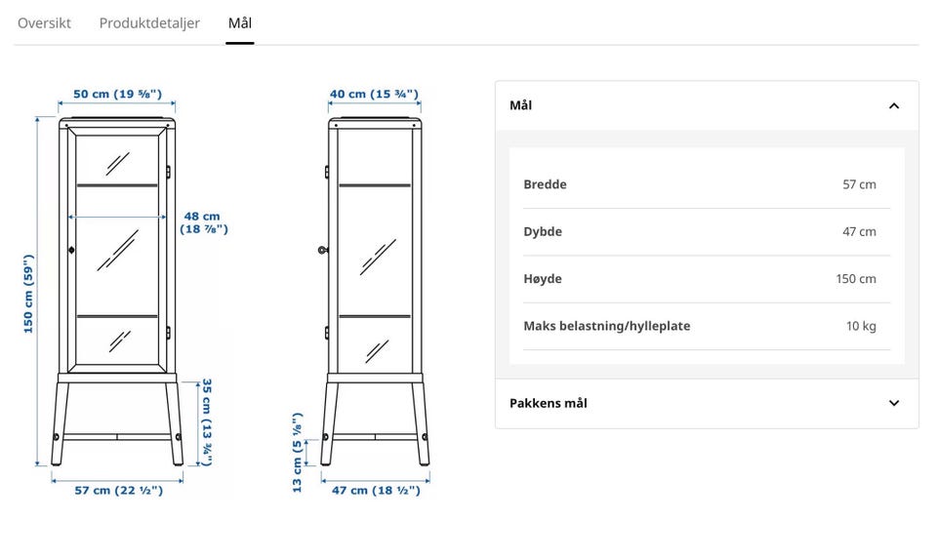937x560 pixels.
Task: Click the Høyde 150 cm row
Action: [x=707, y=279]
